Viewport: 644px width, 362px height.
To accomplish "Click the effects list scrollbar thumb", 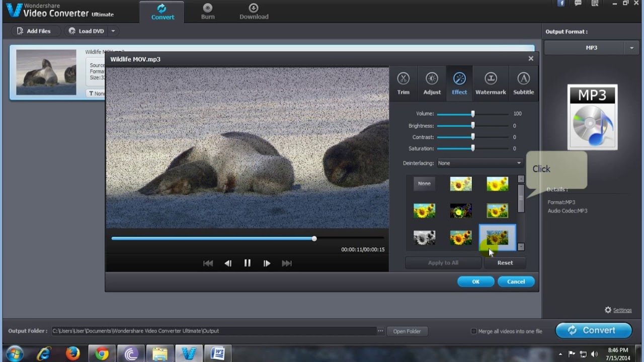I will (521, 198).
